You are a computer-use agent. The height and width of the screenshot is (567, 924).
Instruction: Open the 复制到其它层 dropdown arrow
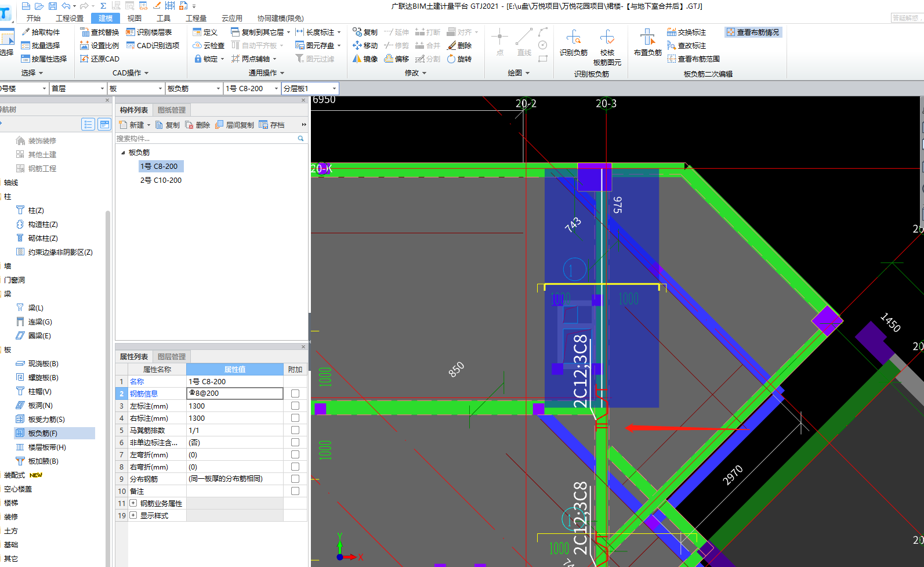coord(288,32)
